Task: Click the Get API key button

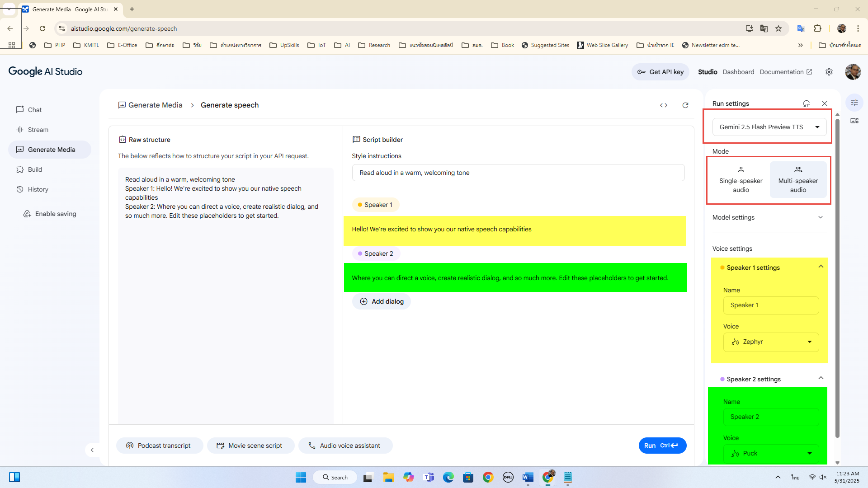Action: pyautogui.click(x=660, y=72)
